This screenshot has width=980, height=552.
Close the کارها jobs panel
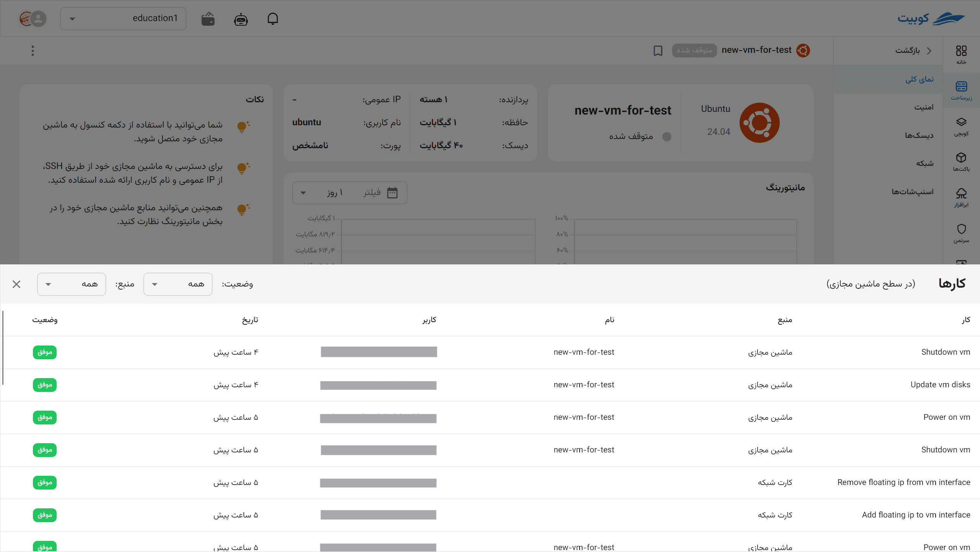16,284
